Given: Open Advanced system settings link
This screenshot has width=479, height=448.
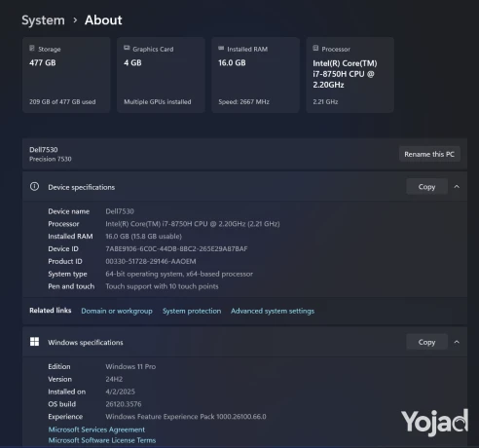Looking at the screenshot, I should click(273, 311).
